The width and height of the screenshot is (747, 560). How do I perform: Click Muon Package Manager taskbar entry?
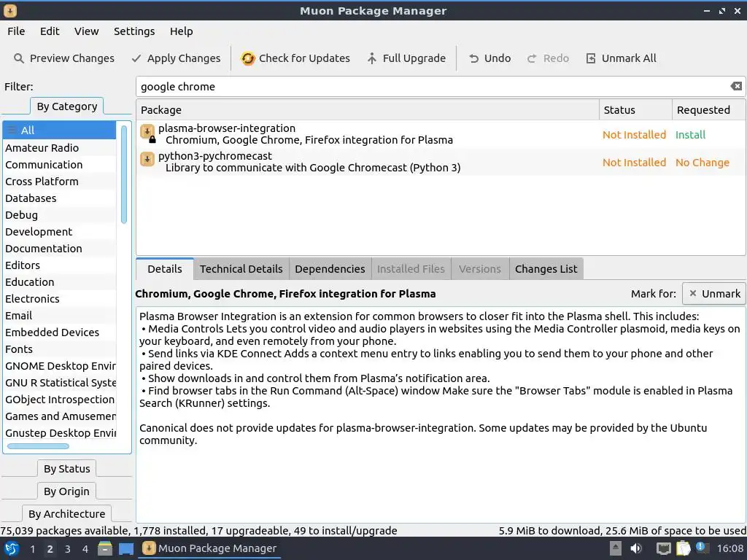click(x=209, y=548)
